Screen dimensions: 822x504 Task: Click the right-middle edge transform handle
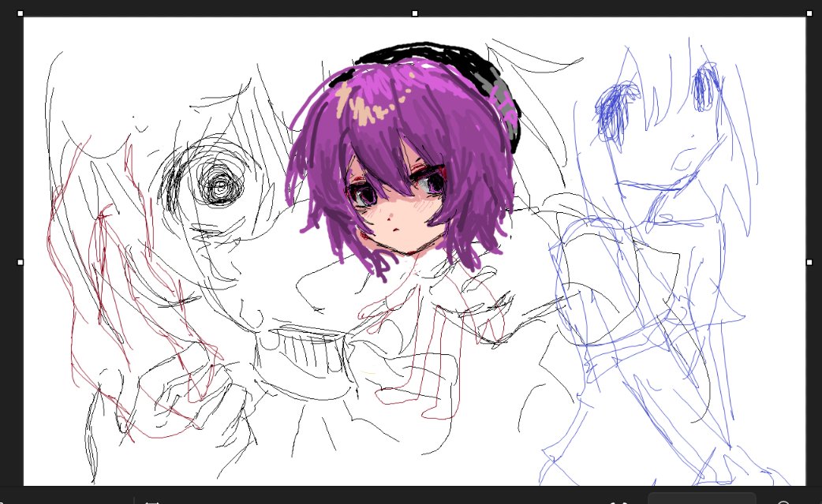coord(809,262)
